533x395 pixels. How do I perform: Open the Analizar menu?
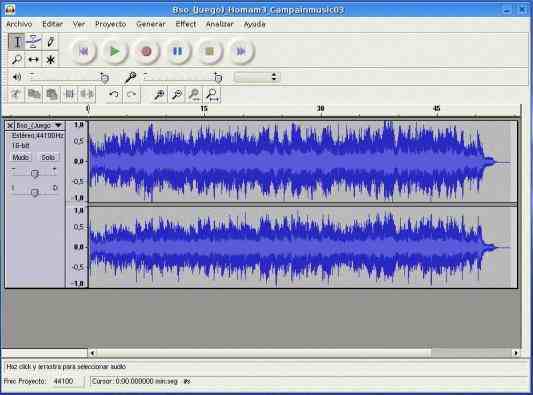[x=220, y=24]
